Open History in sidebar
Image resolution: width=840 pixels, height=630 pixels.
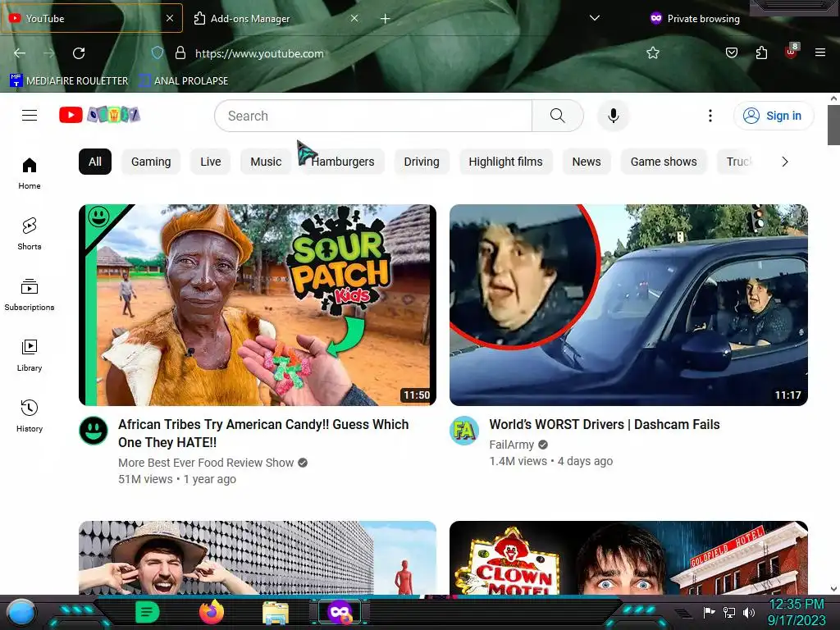30,416
